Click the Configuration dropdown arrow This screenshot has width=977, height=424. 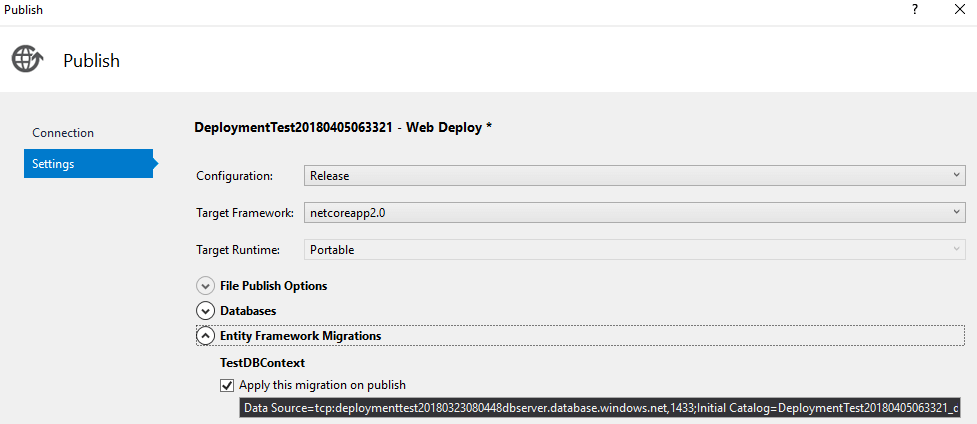957,176
